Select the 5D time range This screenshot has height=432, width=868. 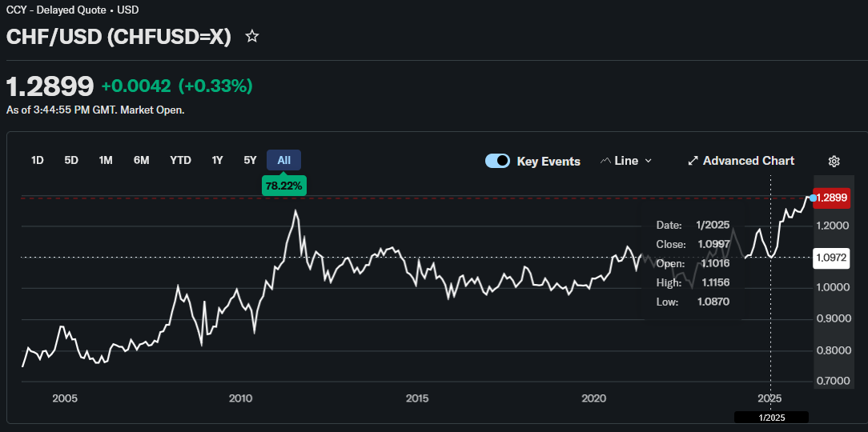[x=71, y=160]
